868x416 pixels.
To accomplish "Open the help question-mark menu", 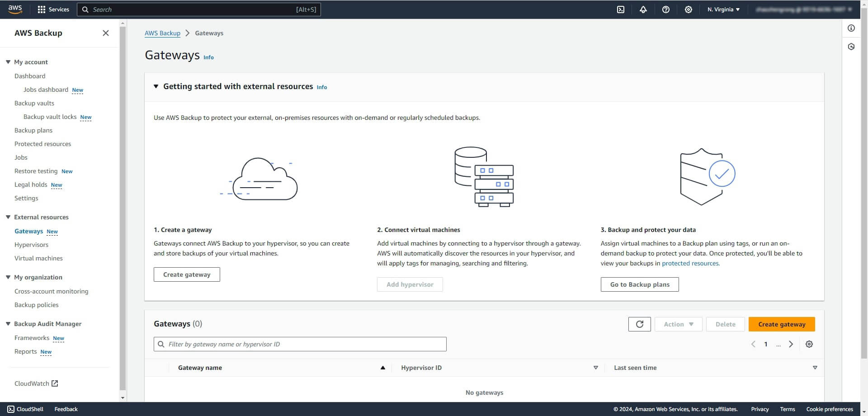I will click(665, 9).
